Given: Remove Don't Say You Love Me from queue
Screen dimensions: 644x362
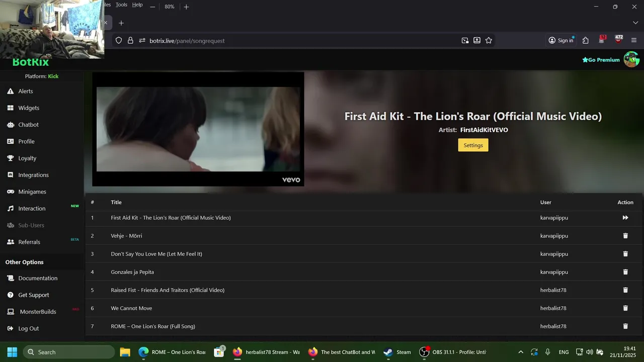Looking at the screenshot, I should 625,254.
